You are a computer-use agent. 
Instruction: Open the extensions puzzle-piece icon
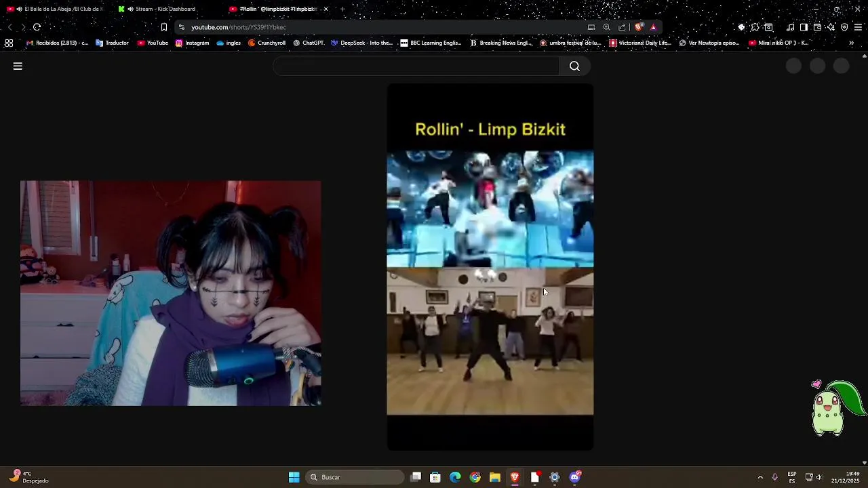coord(755,27)
